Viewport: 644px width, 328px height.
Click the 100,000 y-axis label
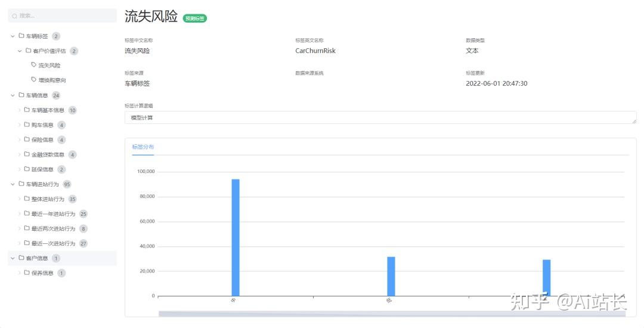point(146,172)
